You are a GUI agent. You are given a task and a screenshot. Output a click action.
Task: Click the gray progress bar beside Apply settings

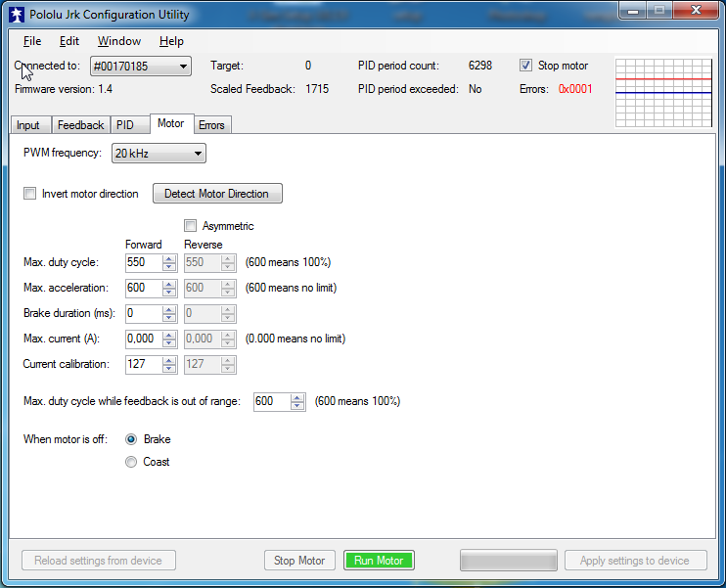[509, 561]
